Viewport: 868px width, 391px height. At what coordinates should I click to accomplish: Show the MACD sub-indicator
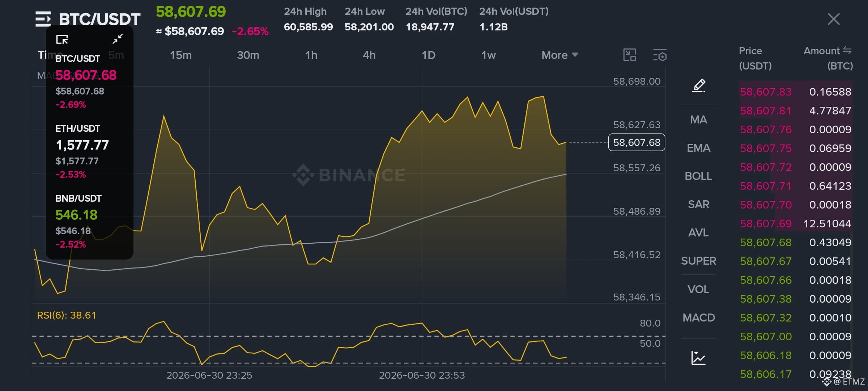[x=699, y=318]
